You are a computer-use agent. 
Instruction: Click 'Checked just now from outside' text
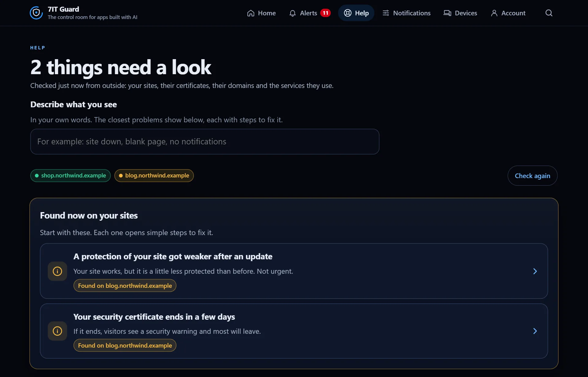[182, 86]
